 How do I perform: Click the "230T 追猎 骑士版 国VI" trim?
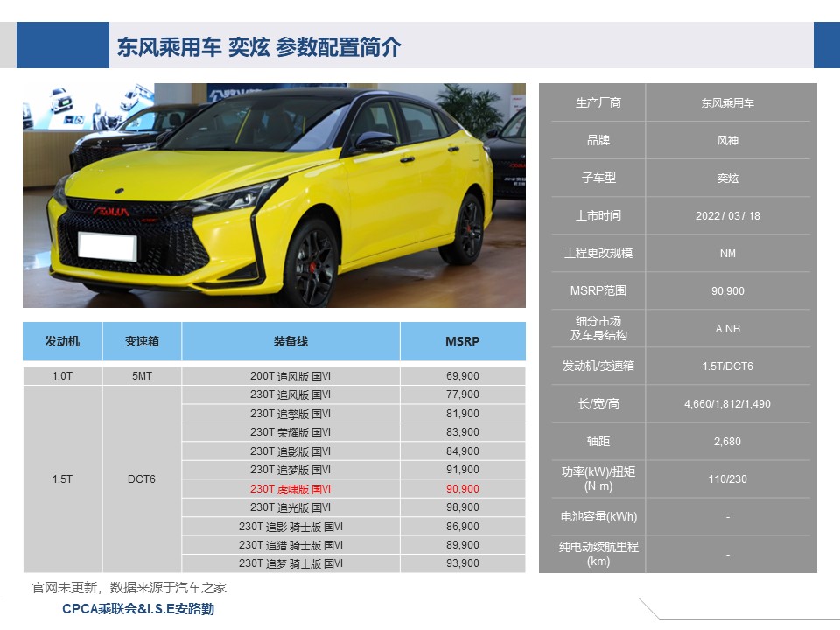tap(290, 545)
